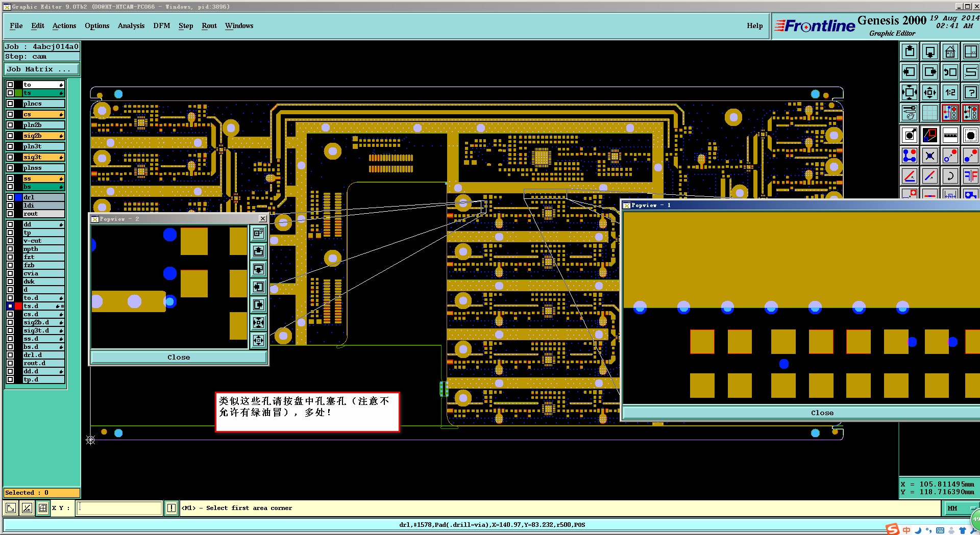Select the 'sig3t' layer row

pos(43,157)
